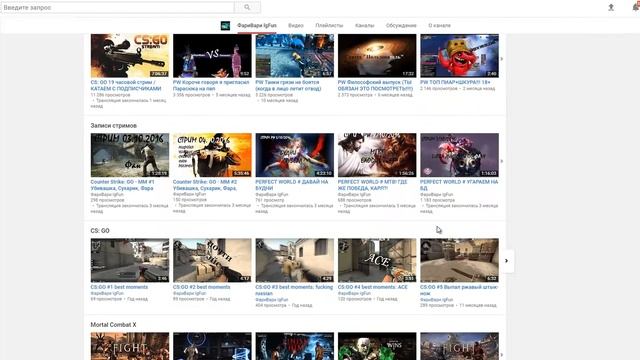
Task: Open PW Танки грязи не боятся thumbnail
Action: tap(295, 56)
